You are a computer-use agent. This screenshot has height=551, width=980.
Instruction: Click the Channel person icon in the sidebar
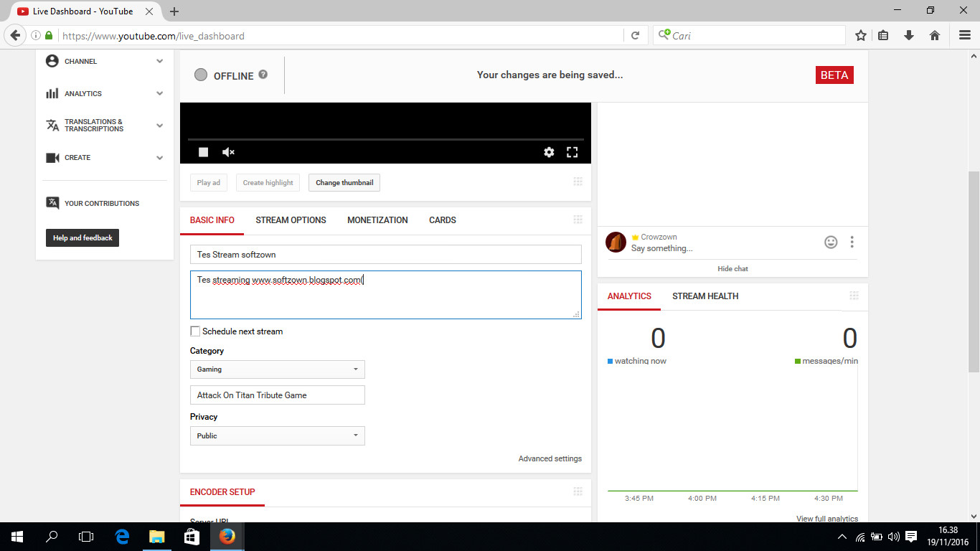(x=52, y=61)
